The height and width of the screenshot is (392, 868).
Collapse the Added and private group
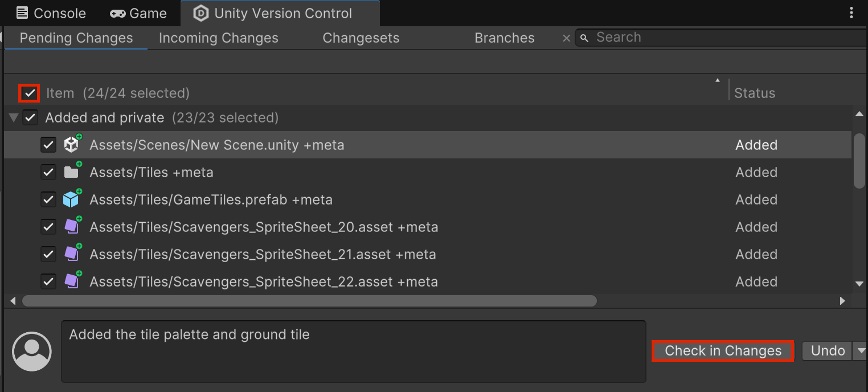click(14, 118)
